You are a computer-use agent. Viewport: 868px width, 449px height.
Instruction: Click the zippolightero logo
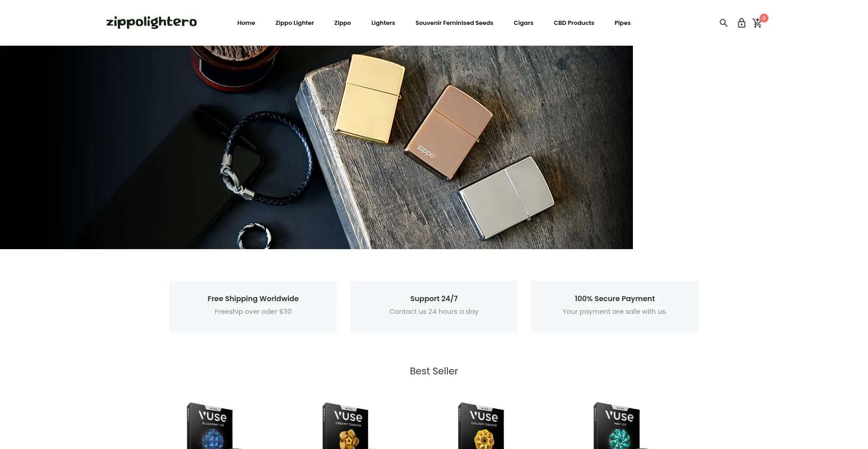[x=151, y=22]
